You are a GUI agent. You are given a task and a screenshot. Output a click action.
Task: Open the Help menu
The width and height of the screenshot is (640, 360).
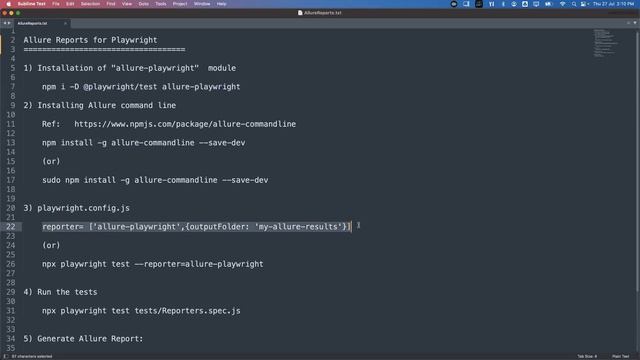[222, 4]
